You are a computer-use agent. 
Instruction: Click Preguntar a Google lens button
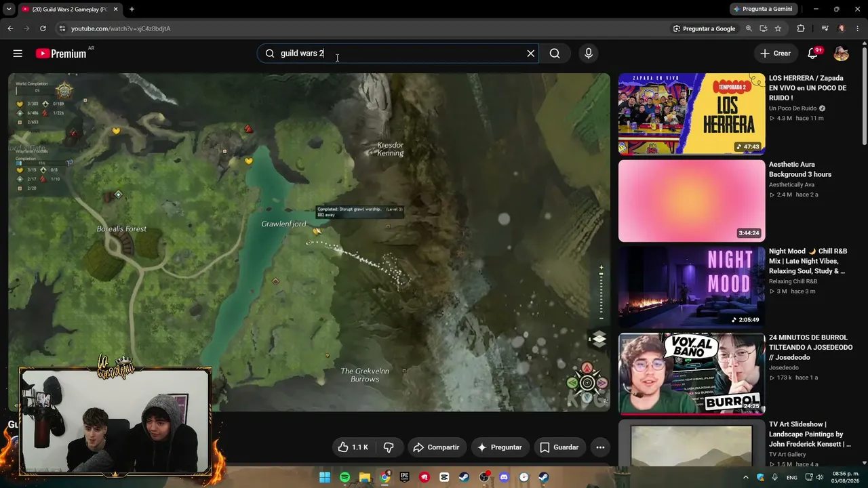tap(704, 28)
